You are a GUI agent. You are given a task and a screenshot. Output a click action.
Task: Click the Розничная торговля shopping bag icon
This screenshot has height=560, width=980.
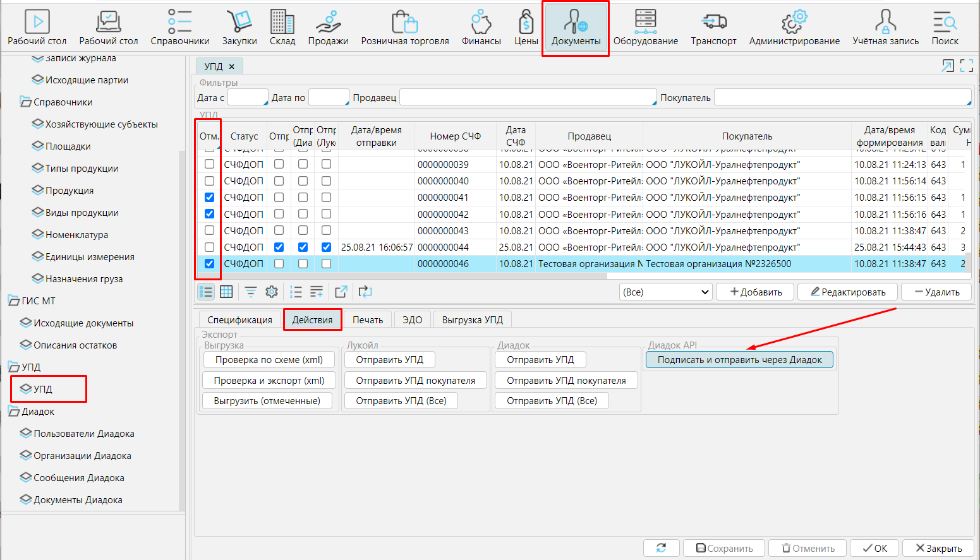pyautogui.click(x=404, y=28)
